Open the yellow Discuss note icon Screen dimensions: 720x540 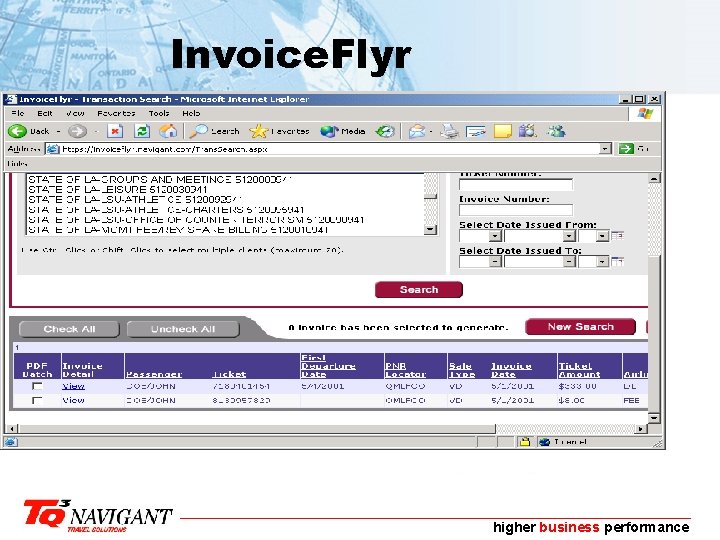click(502, 132)
